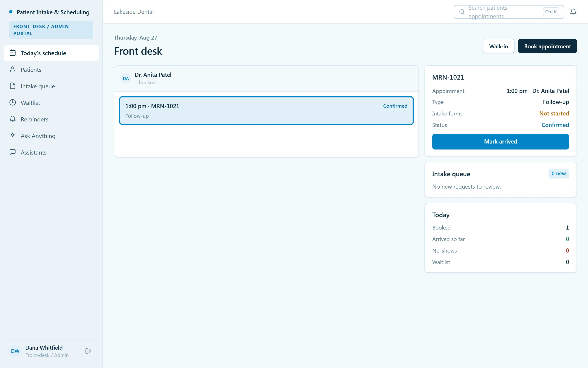Click the Ctrl K shortcut badge
This screenshot has width=588, height=368.
pos(551,12)
